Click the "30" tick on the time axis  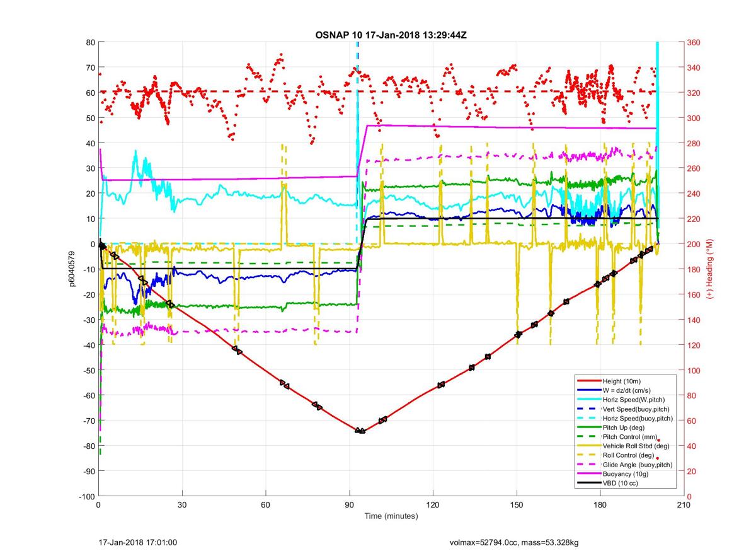click(x=182, y=505)
